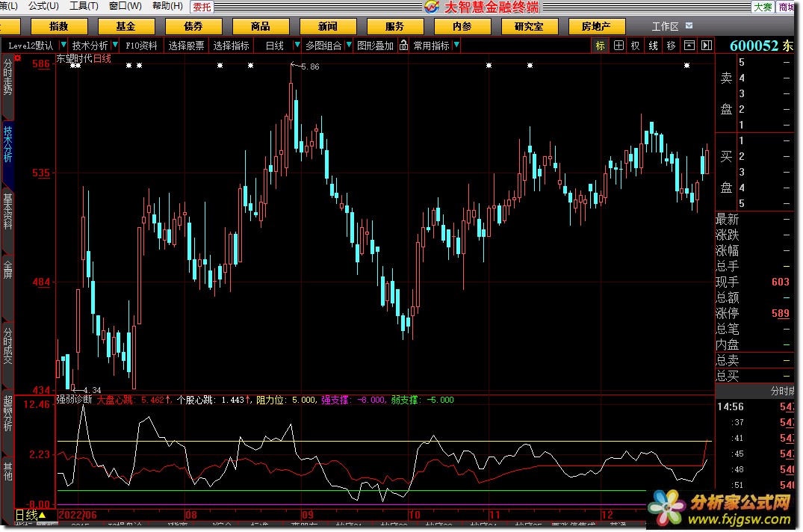Open F10资料 company info

pyautogui.click(x=141, y=46)
